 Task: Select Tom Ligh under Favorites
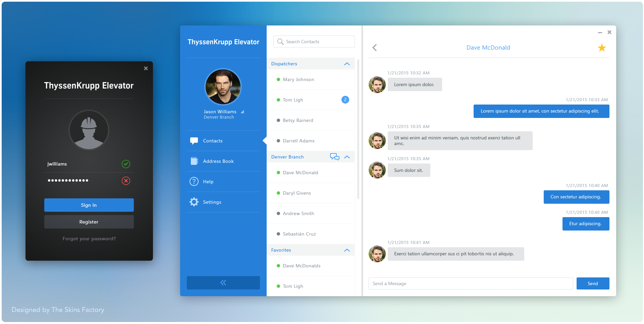tap(311, 286)
